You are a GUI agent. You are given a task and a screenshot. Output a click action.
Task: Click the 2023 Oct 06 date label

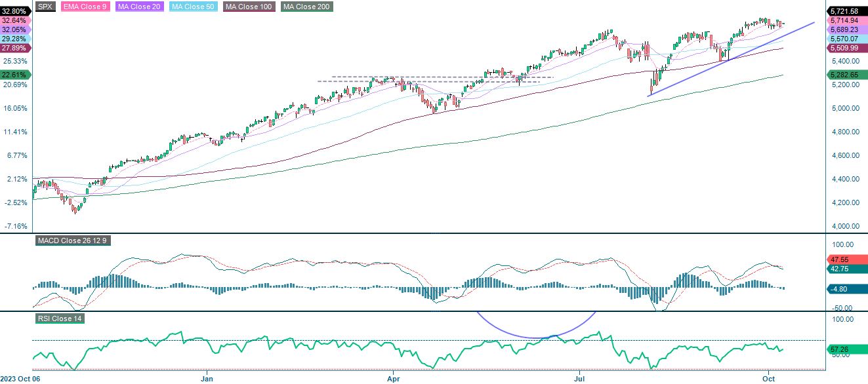click(x=20, y=379)
